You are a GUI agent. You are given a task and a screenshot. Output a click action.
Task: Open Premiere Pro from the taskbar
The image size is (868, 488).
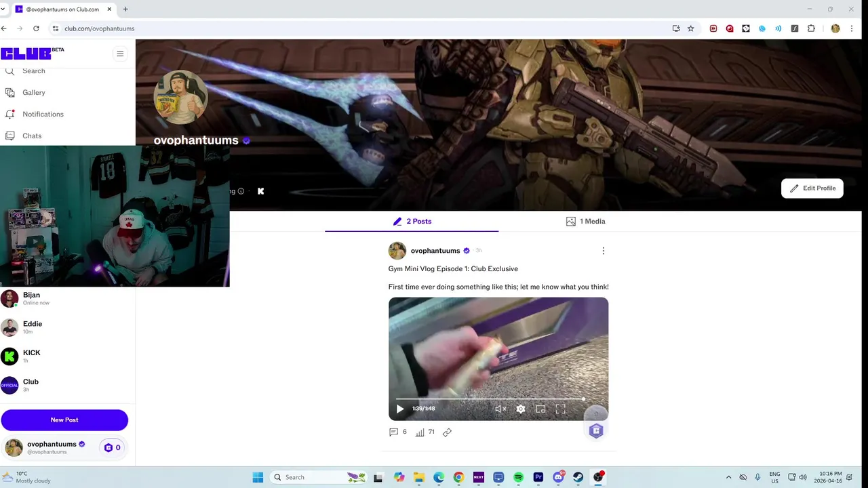(538, 477)
